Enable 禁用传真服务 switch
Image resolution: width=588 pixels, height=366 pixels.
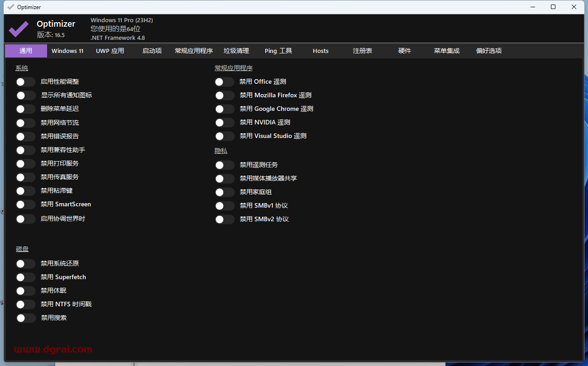tap(25, 177)
